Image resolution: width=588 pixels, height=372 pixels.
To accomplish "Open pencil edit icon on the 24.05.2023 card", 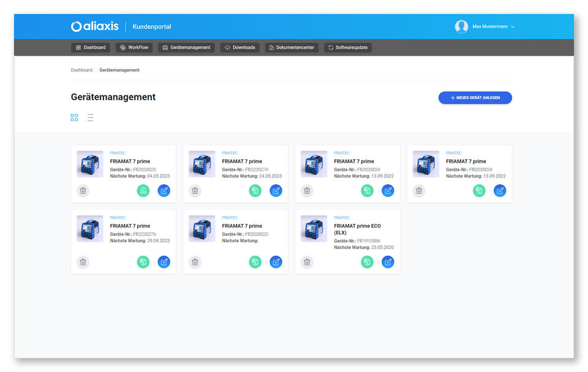I will click(276, 191).
